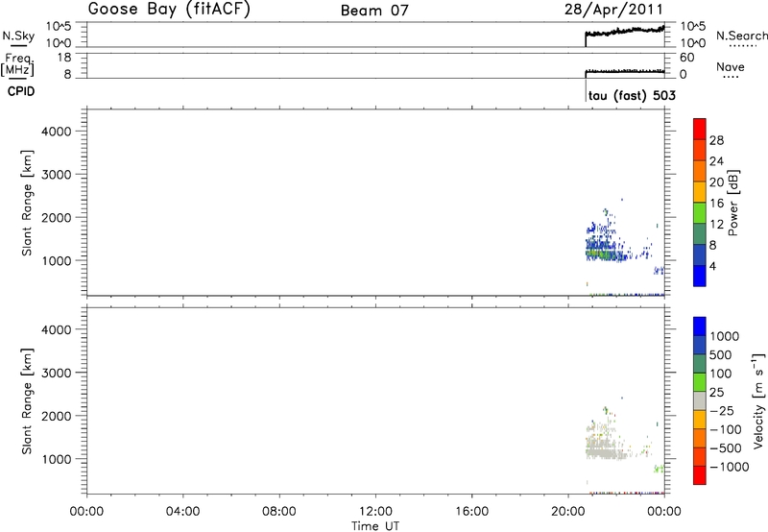
Task: Click the '60' label on the Nave axis
Action: click(686, 58)
